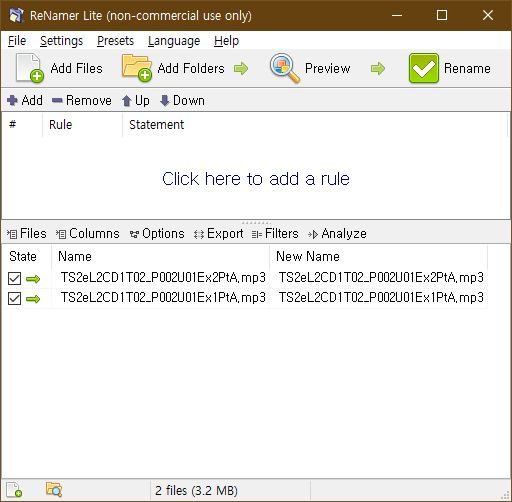
Task: Open the Language menu
Action: [174, 41]
